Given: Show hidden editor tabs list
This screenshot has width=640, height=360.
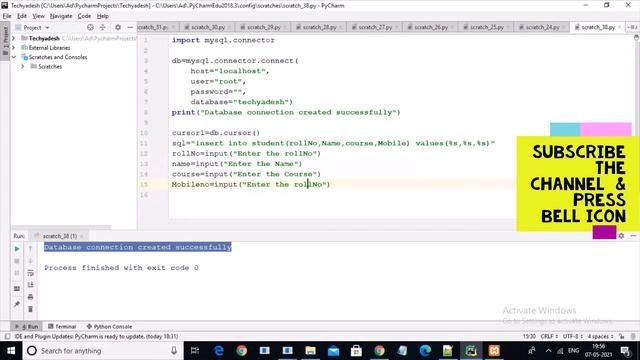Looking at the screenshot, I should pyautogui.click(x=632, y=27).
